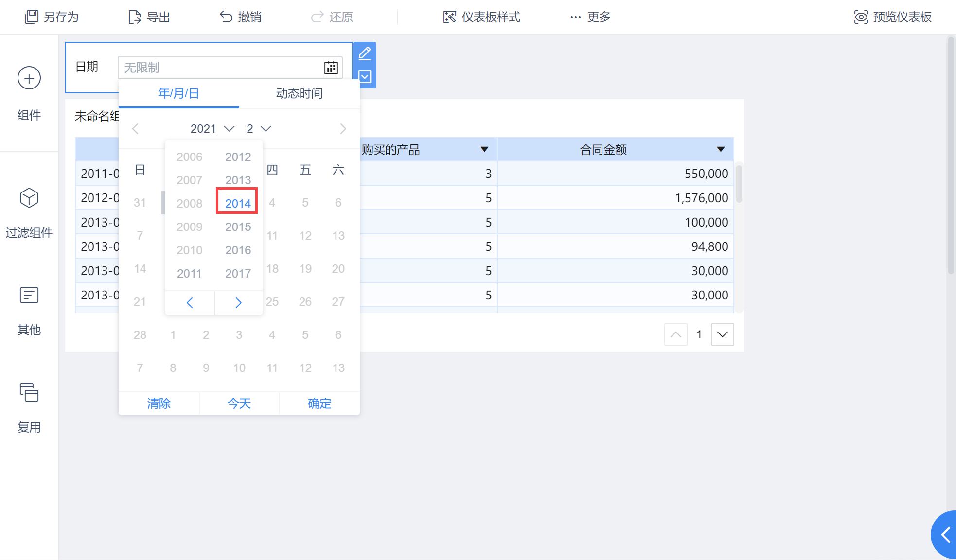
Task: Click the table's vertical scrollbar thumb
Action: 739,184
